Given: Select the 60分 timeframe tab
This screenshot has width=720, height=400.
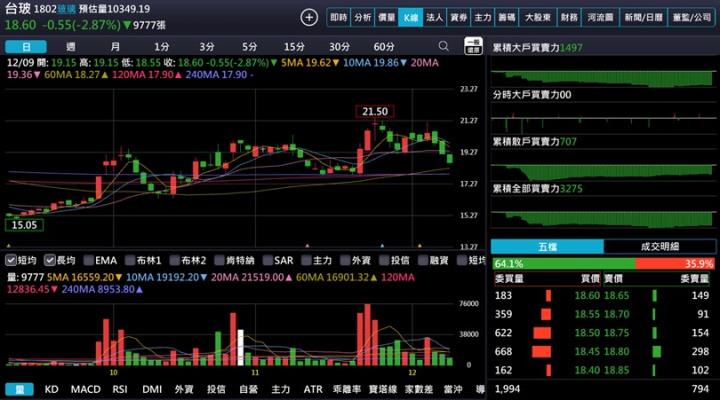Looking at the screenshot, I should point(383,47).
